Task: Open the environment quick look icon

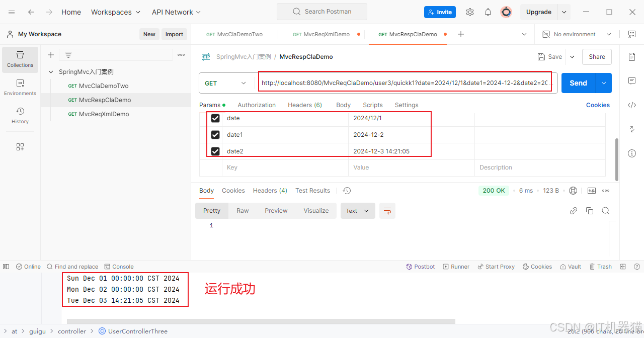Action: pyautogui.click(x=632, y=34)
